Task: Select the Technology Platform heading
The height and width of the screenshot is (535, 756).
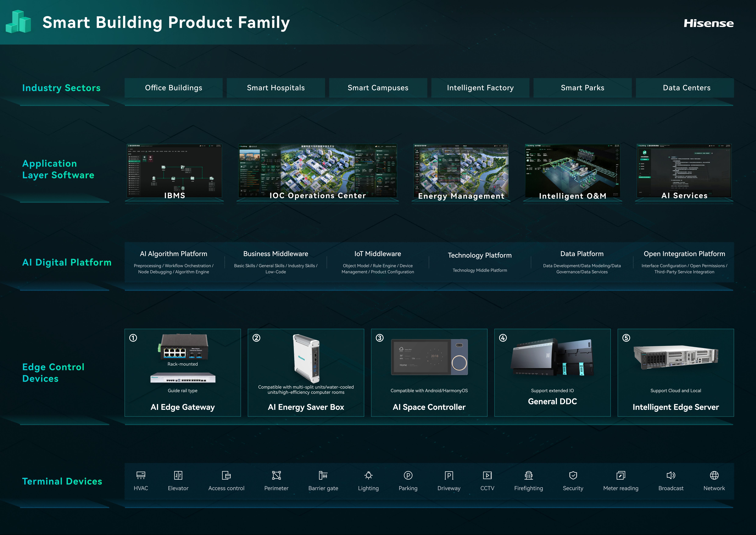Action: pos(480,255)
